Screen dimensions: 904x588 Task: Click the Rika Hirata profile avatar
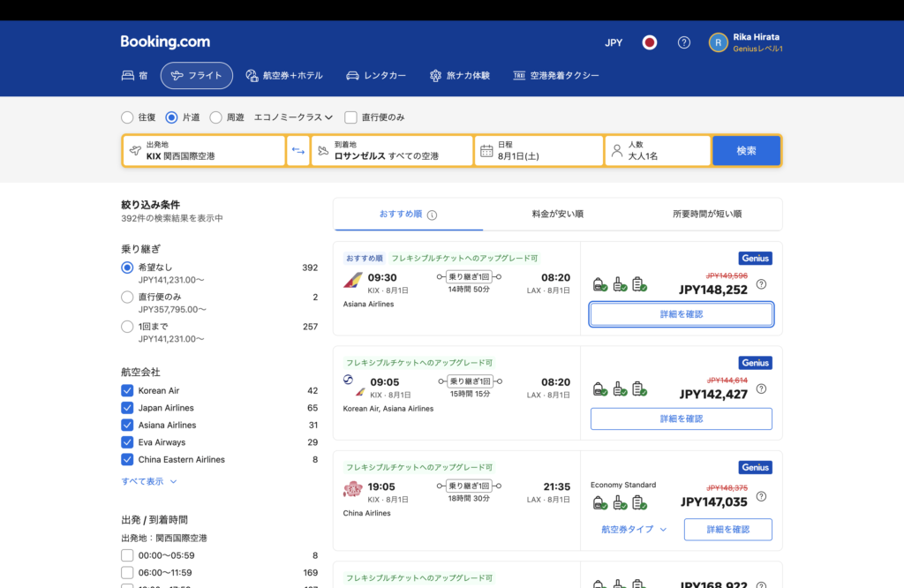tap(719, 42)
